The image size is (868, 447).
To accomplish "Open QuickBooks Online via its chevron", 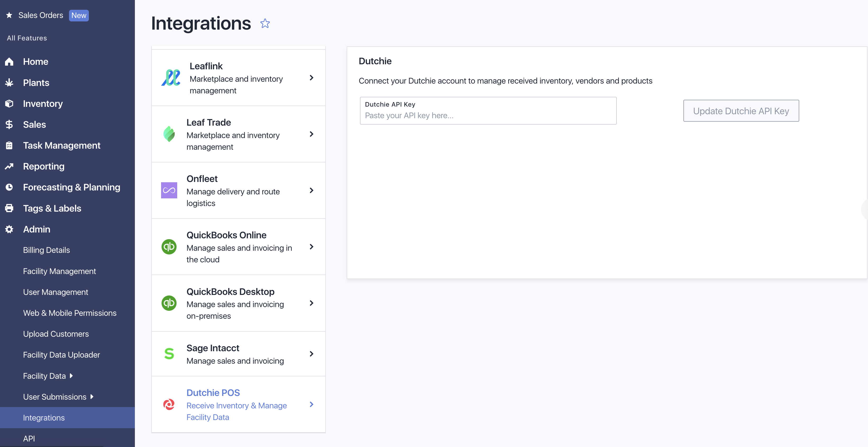I will tap(312, 247).
